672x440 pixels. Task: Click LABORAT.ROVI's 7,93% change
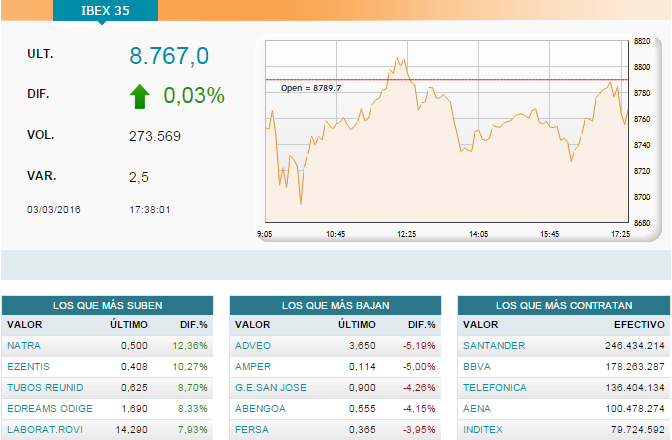193,429
